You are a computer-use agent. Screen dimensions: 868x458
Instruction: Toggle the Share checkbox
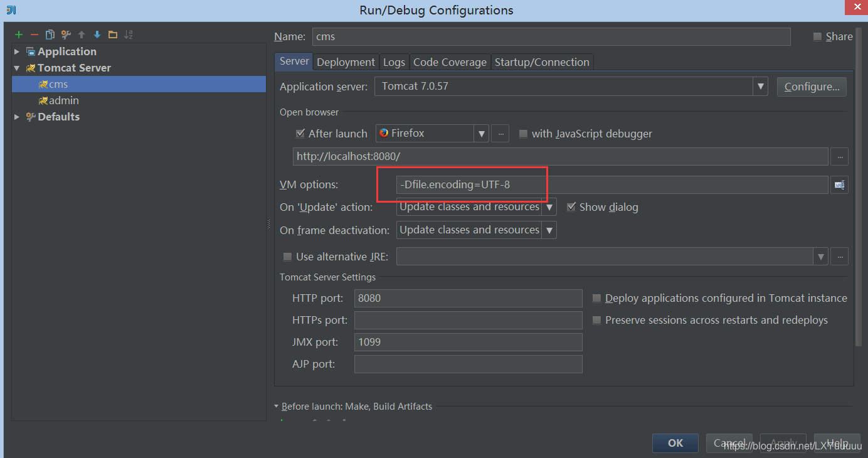click(817, 36)
